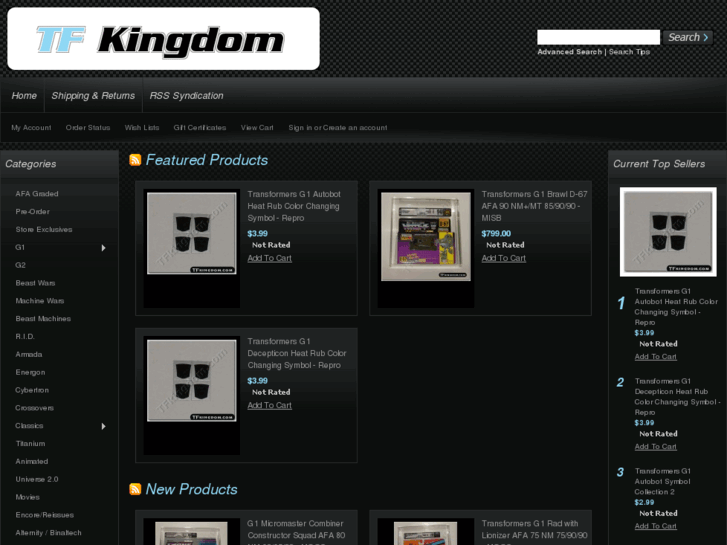Select Armada category
Screen dimensions: 727x545
29,354
